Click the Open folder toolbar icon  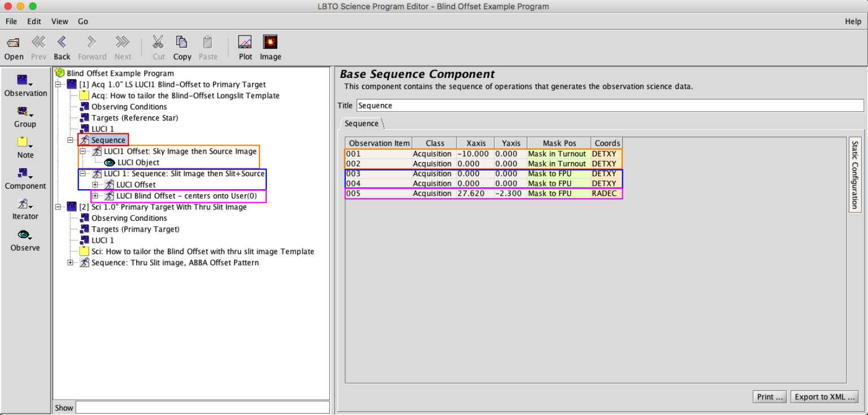[14, 42]
